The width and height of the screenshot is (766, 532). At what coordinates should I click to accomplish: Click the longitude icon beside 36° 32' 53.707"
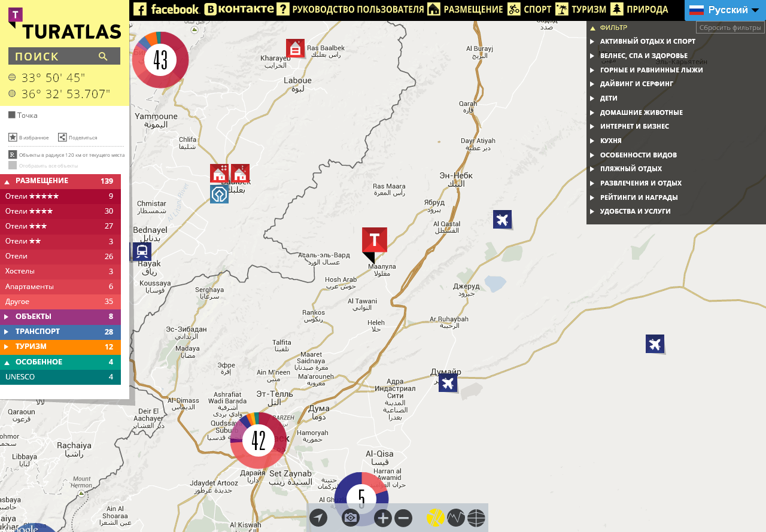click(x=12, y=93)
